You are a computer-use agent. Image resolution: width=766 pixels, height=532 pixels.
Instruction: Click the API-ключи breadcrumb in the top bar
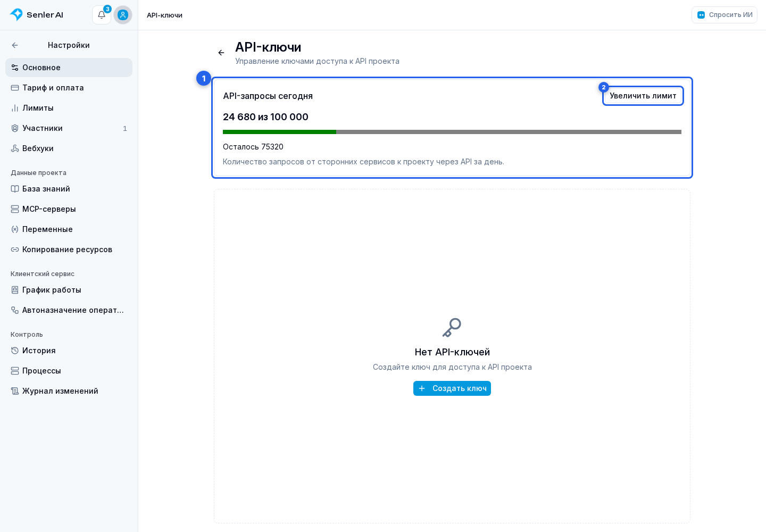coord(164,15)
